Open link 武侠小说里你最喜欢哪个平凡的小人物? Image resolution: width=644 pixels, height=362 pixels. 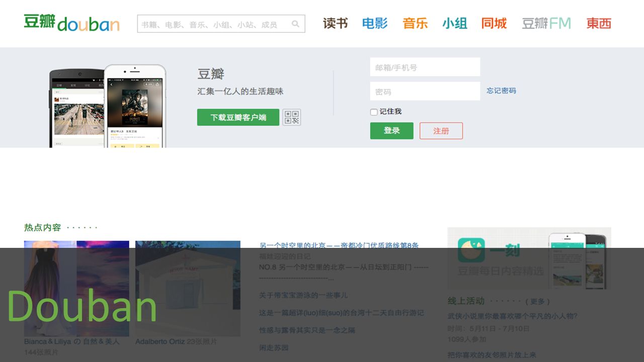click(x=513, y=316)
